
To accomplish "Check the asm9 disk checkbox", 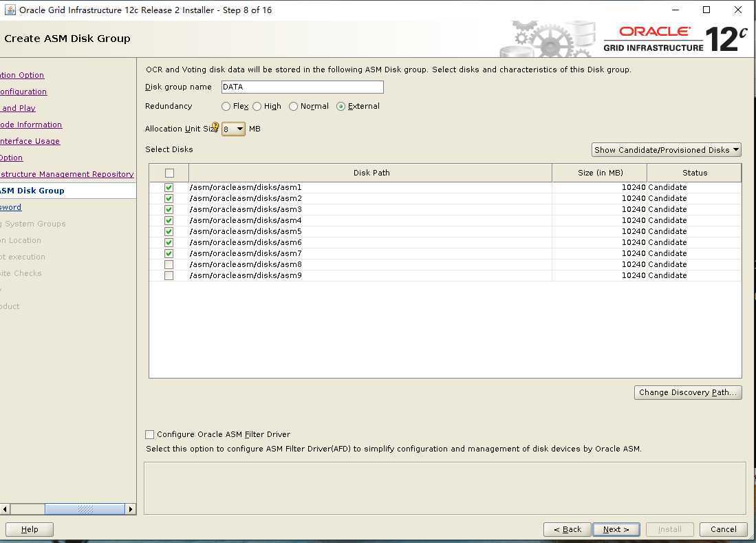I will click(169, 275).
